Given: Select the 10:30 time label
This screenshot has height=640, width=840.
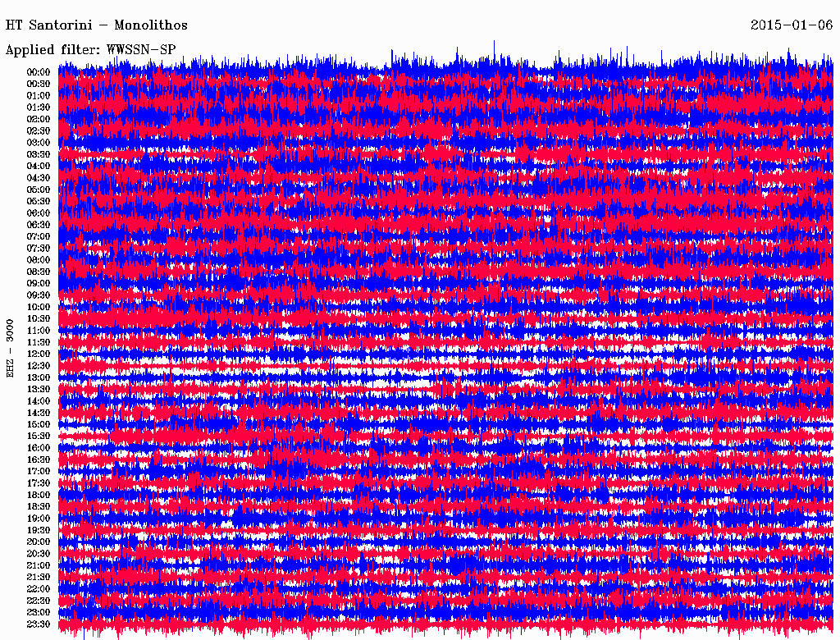Looking at the screenshot, I should (39, 318).
